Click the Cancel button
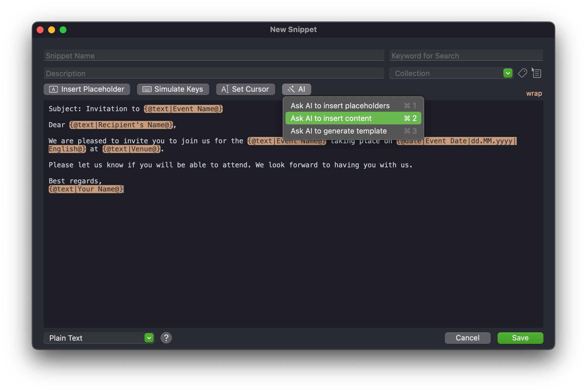Screen dimensions: 587x392 467,337
